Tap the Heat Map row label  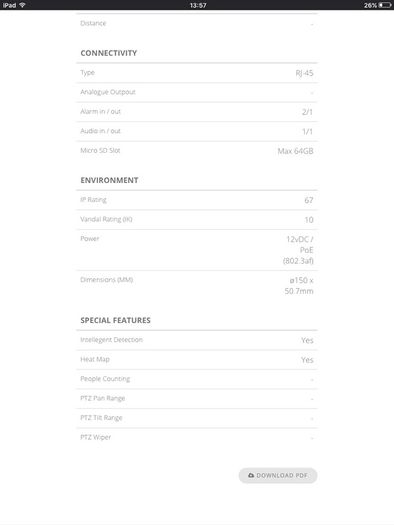pos(95,359)
